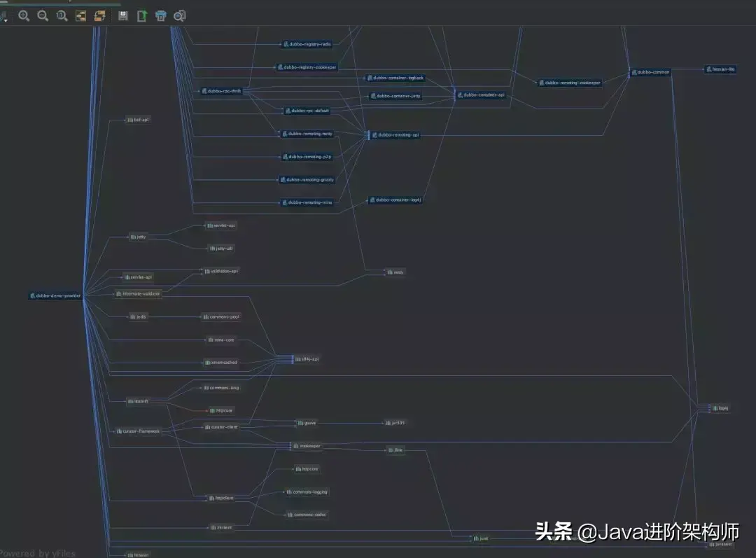Select the hibernate-validator node

point(138,294)
